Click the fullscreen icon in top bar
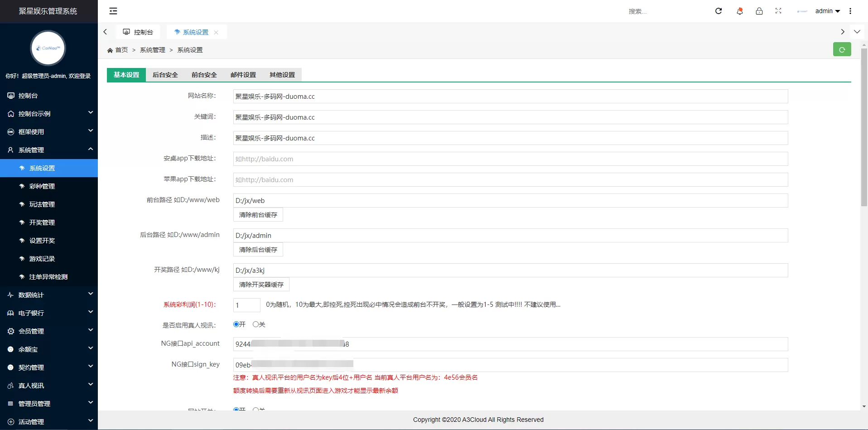 pos(778,11)
